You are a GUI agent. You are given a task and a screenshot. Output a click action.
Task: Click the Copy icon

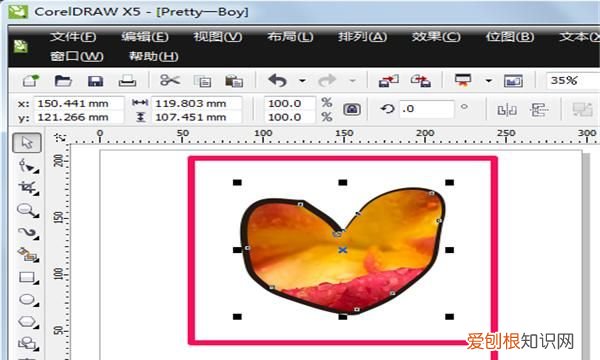(202, 81)
